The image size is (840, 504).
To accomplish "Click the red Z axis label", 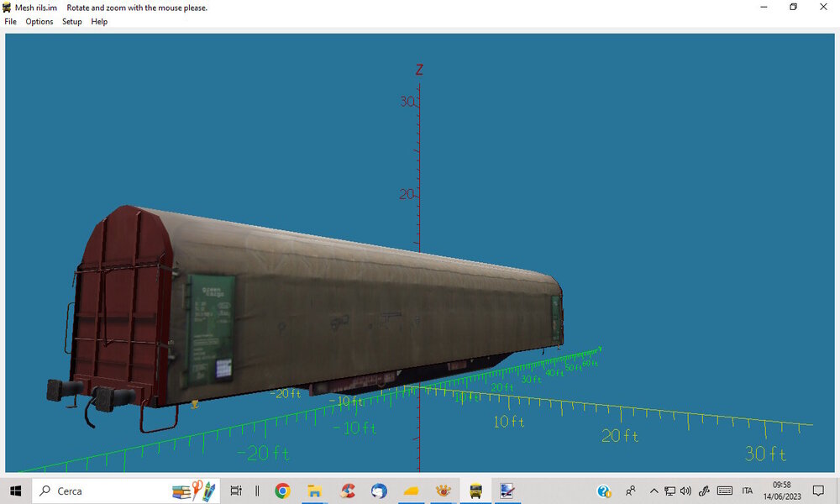I will (x=419, y=70).
